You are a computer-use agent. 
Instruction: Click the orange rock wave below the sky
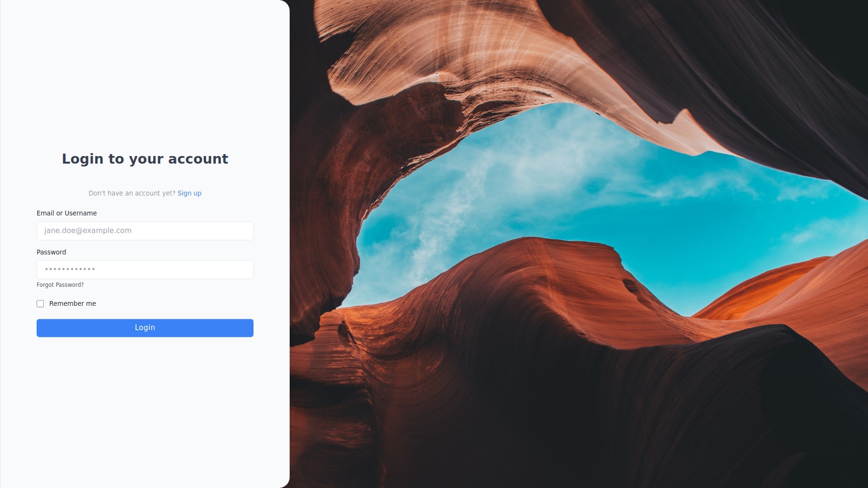[547, 285]
